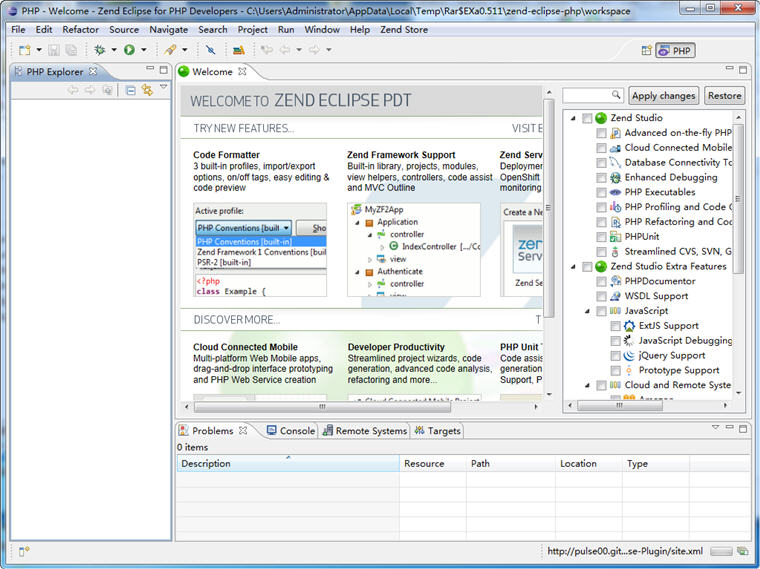Click the Apply changes button

point(663,96)
